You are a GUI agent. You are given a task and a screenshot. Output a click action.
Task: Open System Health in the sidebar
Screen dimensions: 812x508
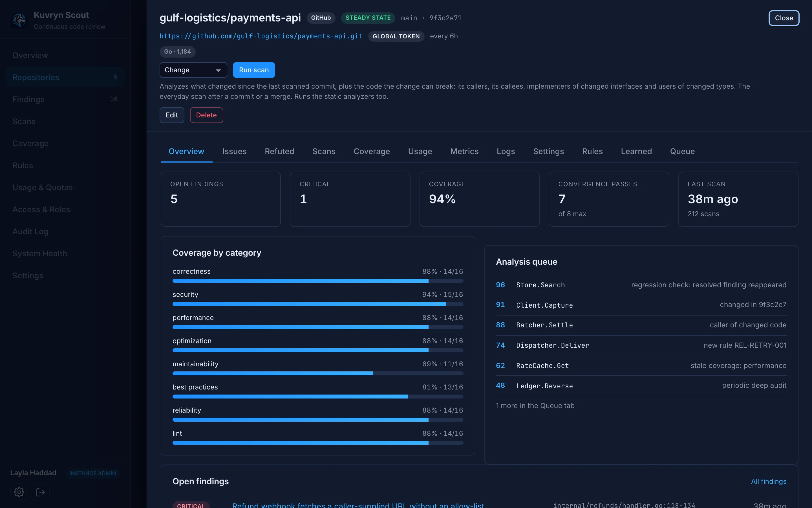click(65, 253)
